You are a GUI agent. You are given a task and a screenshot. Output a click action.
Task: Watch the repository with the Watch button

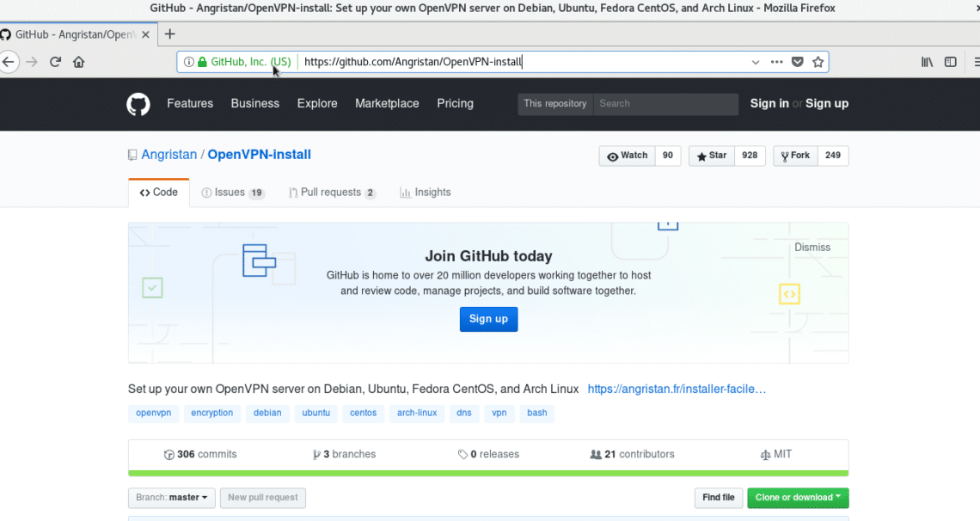[627, 156]
